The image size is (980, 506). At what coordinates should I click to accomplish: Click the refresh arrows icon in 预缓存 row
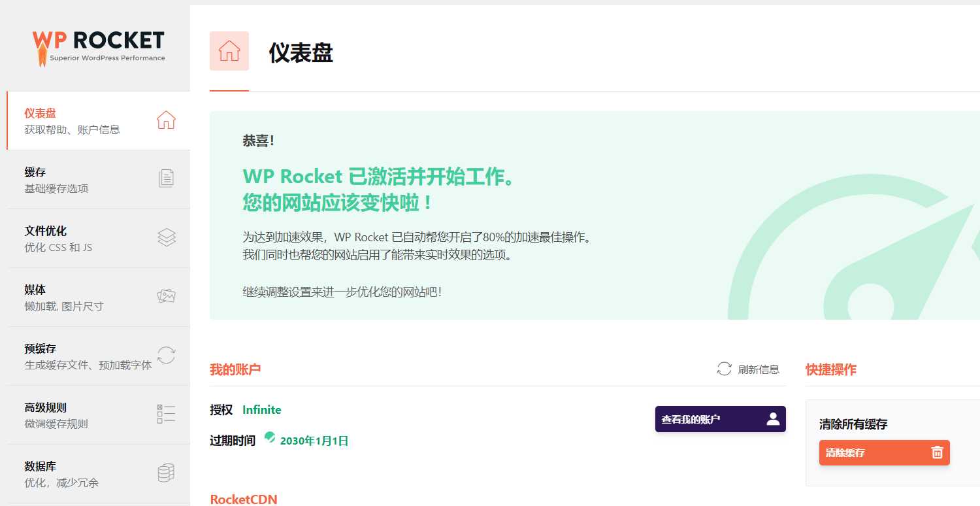coord(167,355)
